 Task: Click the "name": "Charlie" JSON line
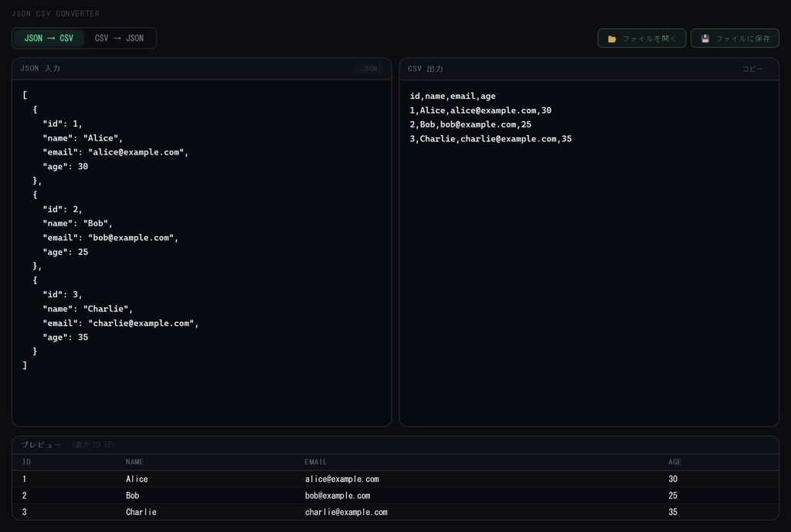click(x=88, y=309)
